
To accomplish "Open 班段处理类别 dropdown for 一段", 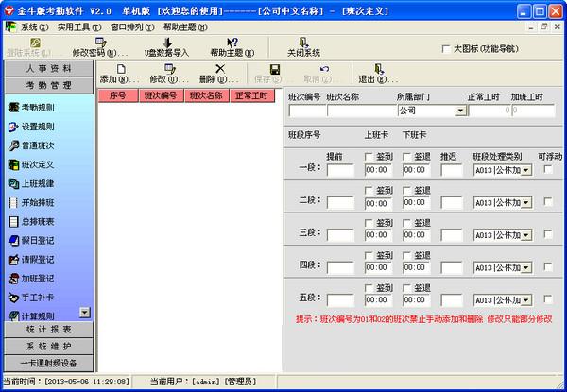I will (526, 170).
